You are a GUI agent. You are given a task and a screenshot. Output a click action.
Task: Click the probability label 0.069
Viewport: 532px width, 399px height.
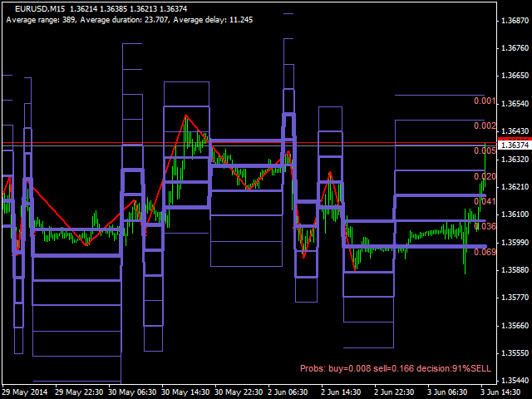[485, 252]
